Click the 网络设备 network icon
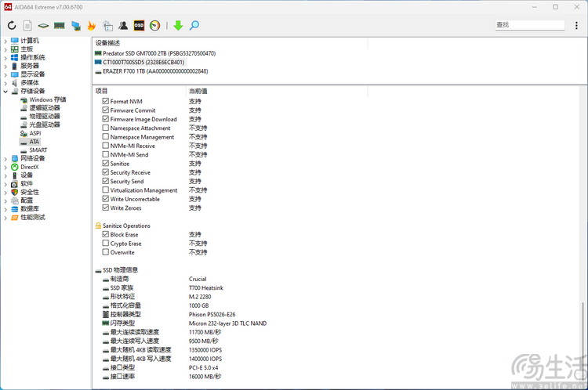Screen dimensions: 588x390 click(15, 158)
